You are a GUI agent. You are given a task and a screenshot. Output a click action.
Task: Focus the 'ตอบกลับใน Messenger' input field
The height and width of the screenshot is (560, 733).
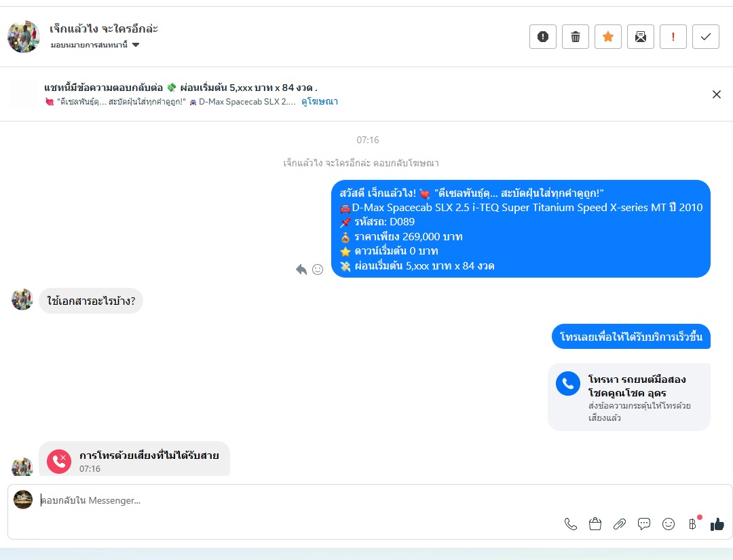point(299,500)
